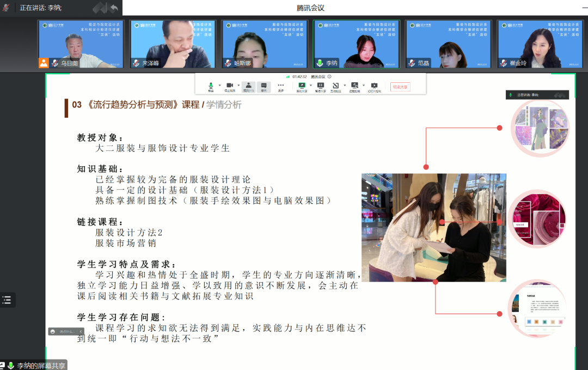
Task: Pause screen sharing with 暂停共享
Action: 320,86
